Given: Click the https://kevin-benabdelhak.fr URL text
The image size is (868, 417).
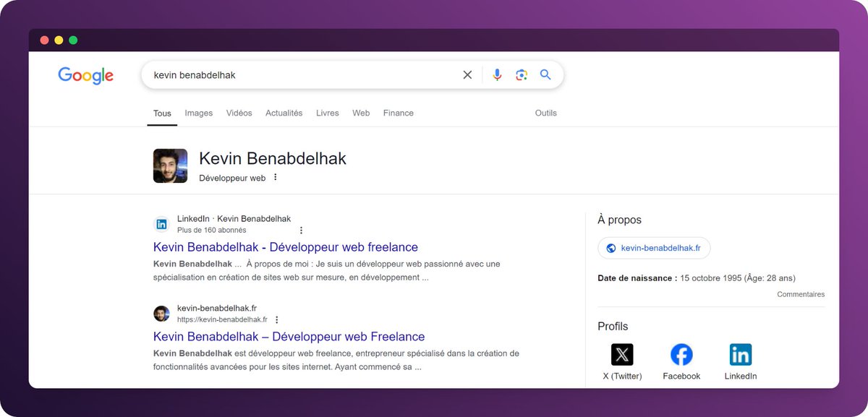Looking at the screenshot, I should (x=222, y=319).
